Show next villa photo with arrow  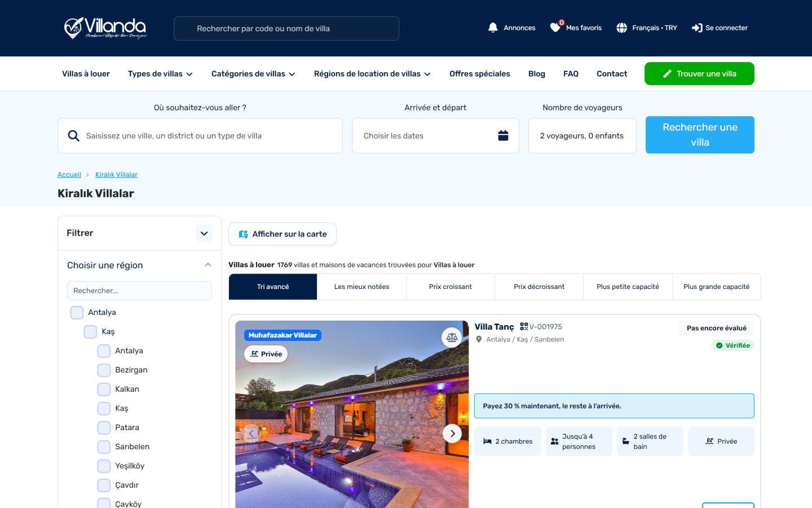(452, 433)
